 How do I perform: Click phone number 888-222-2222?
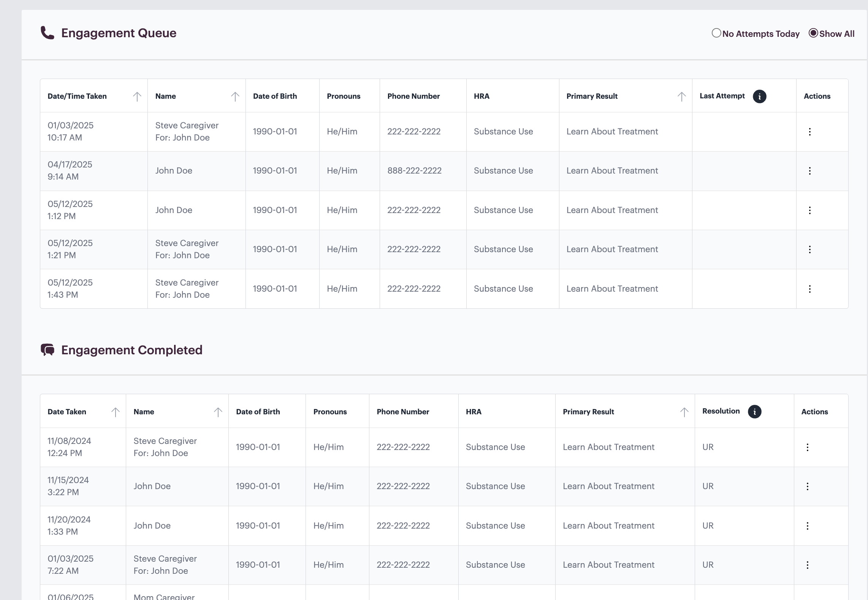click(414, 171)
